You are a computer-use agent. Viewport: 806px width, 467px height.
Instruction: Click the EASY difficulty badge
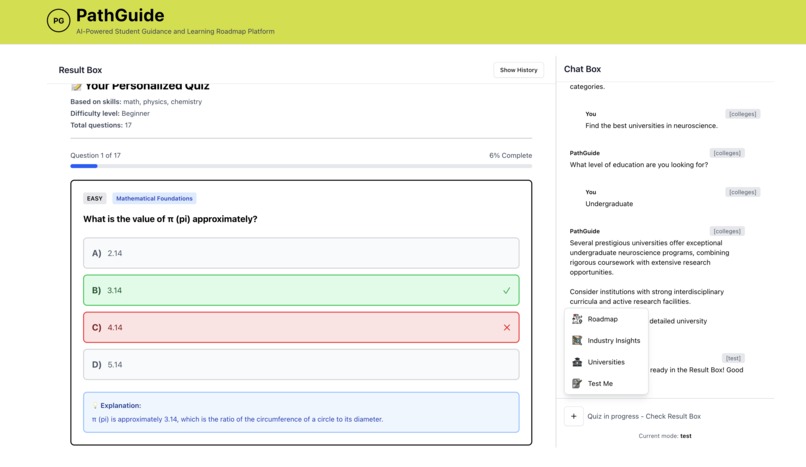tap(95, 198)
